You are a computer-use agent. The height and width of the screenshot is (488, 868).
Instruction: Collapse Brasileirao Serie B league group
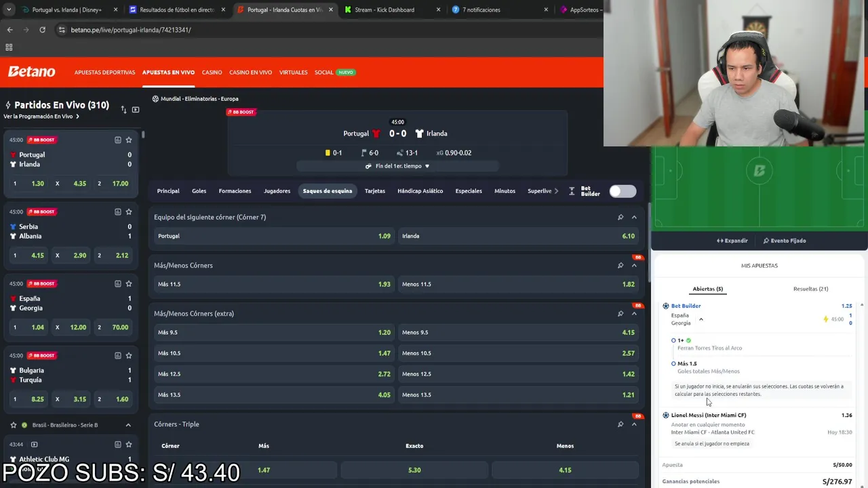tap(128, 425)
